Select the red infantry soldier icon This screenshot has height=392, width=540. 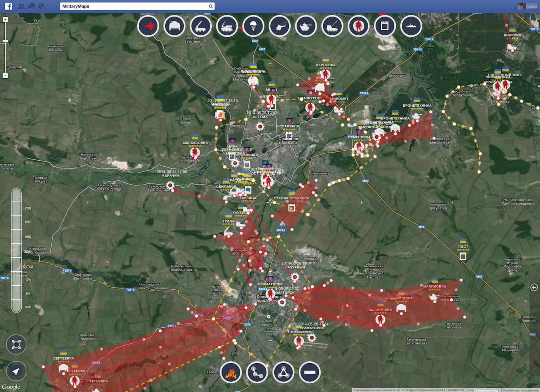(x=358, y=26)
